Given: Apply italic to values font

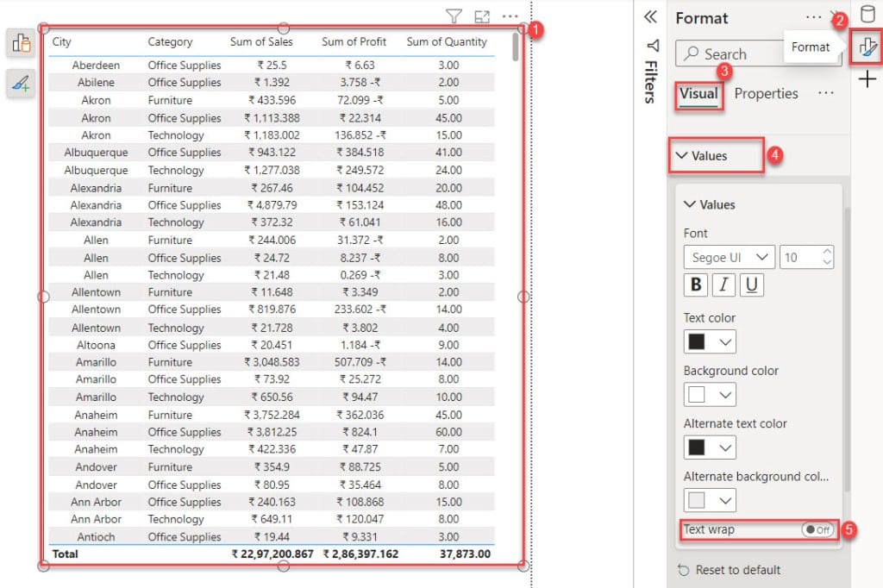Looking at the screenshot, I should point(723,285).
